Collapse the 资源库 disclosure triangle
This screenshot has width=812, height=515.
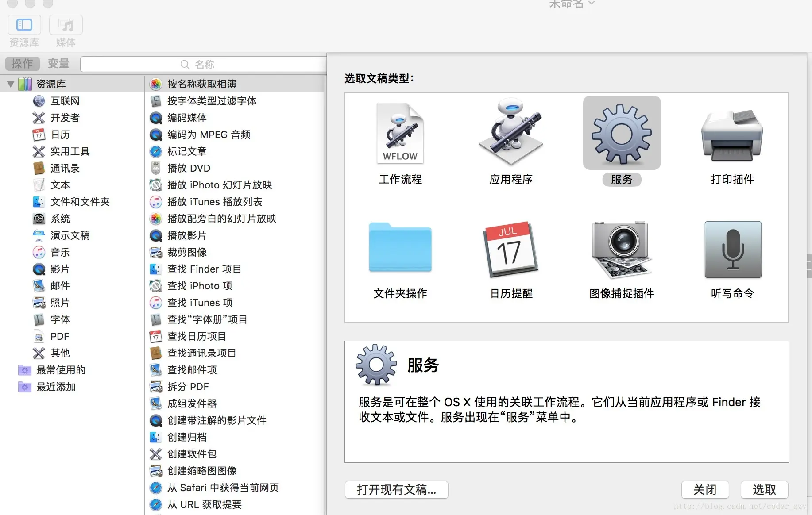click(10, 84)
